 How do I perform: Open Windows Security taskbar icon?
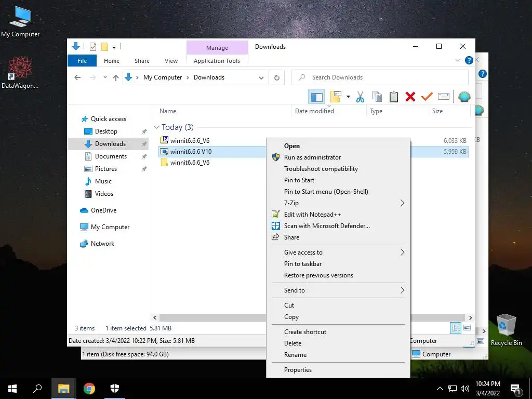point(115,389)
